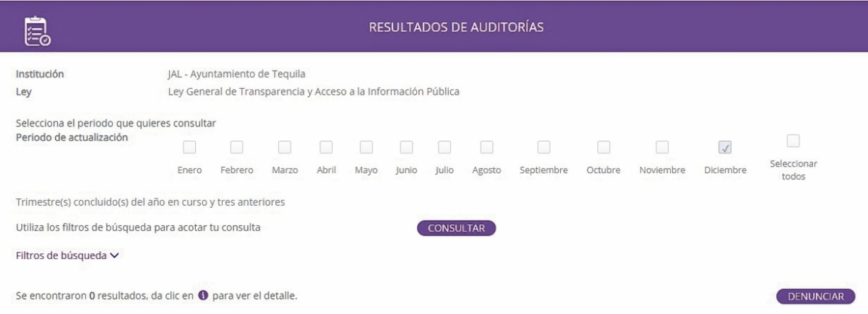Check the Junio period box
The width and height of the screenshot is (868, 314).
406,147
